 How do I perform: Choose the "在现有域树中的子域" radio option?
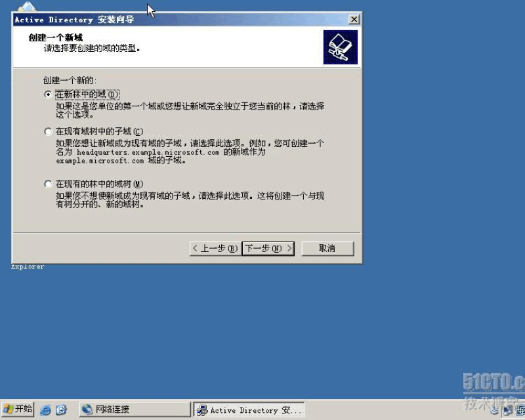(x=47, y=131)
